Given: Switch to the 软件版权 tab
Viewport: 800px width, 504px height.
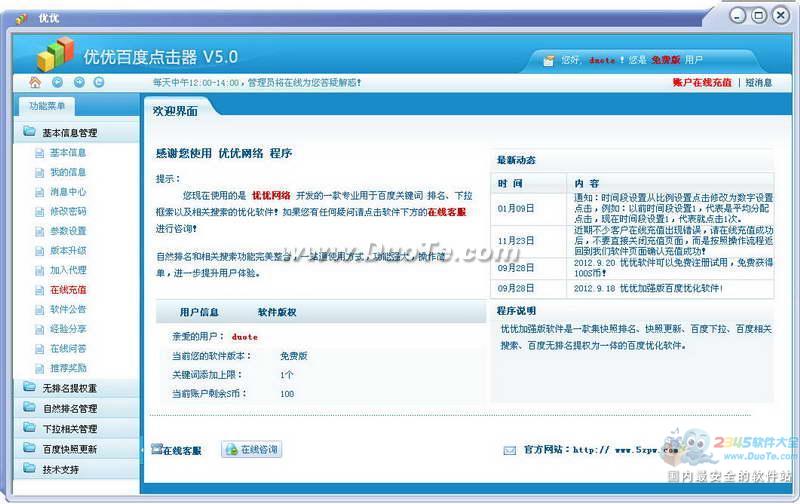Looking at the screenshot, I should click(277, 312).
